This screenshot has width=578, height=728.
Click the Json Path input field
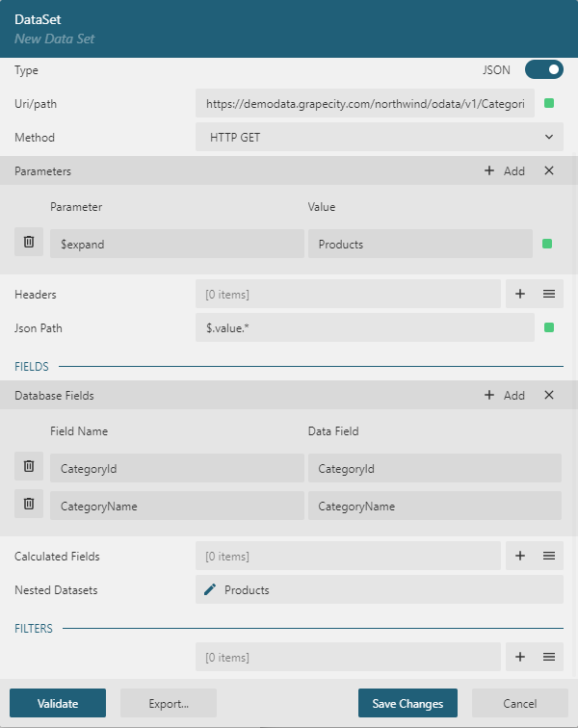tap(364, 327)
